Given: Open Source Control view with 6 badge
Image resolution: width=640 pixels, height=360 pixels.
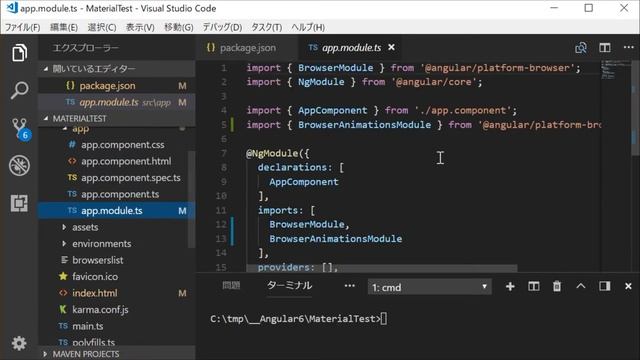Looking at the screenshot, I should tap(19, 129).
